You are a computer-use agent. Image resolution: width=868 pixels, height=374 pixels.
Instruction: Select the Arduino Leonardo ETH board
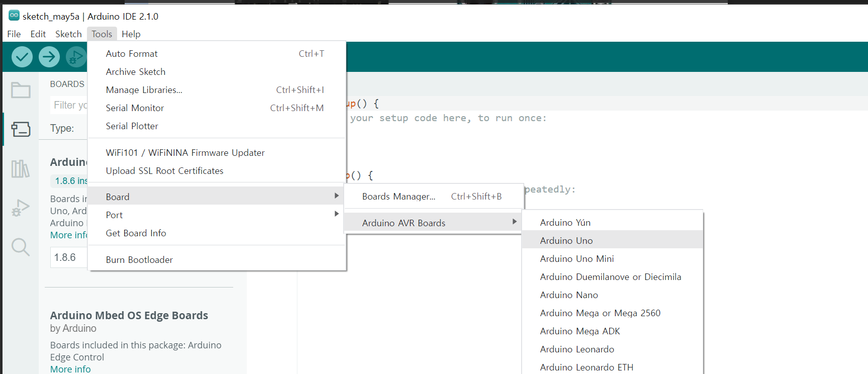click(x=612, y=367)
